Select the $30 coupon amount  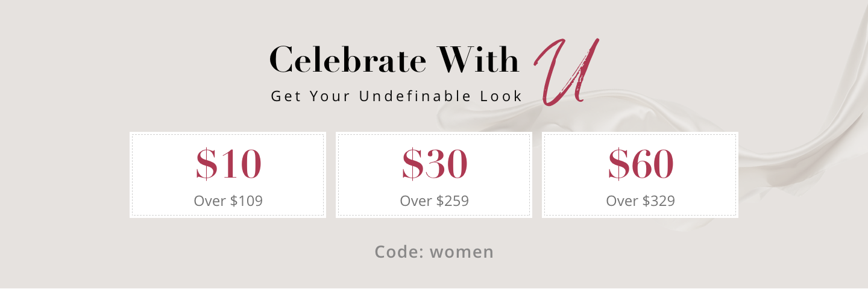coord(435,164)
